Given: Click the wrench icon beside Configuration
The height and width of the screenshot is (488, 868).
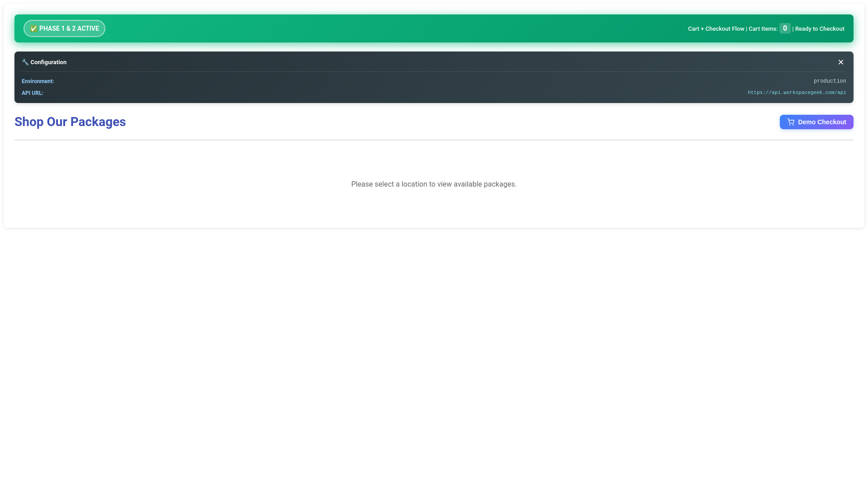Looking at the screenshot, I should click(25, 62).
